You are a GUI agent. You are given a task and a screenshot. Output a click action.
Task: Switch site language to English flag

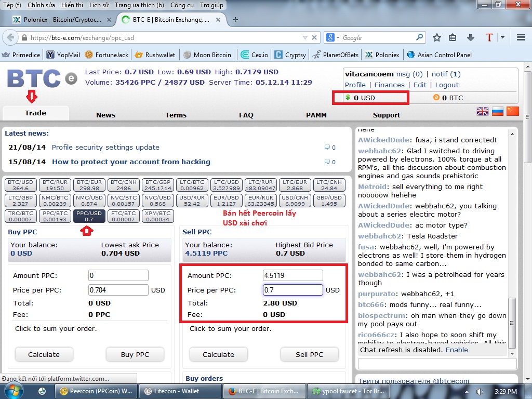point(483,111)
